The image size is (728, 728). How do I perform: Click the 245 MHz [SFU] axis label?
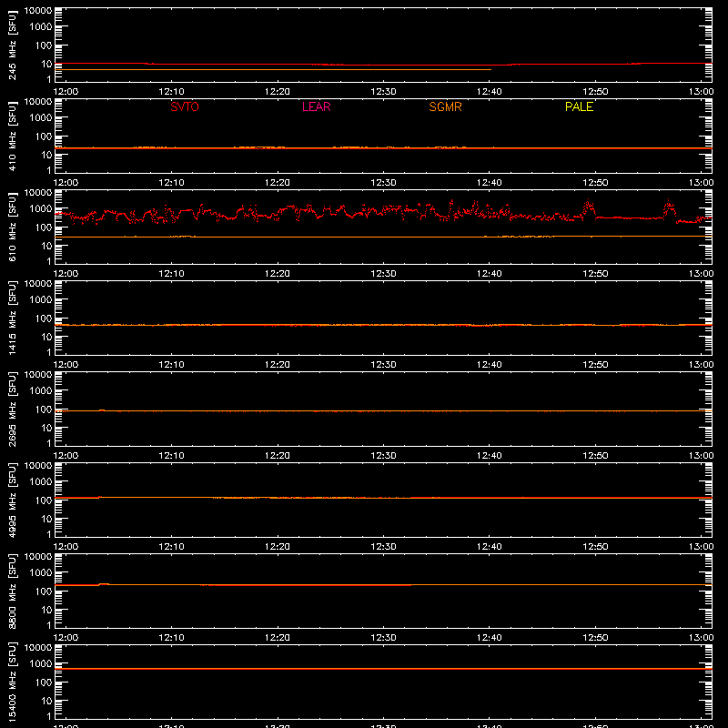tap(12, 45)
